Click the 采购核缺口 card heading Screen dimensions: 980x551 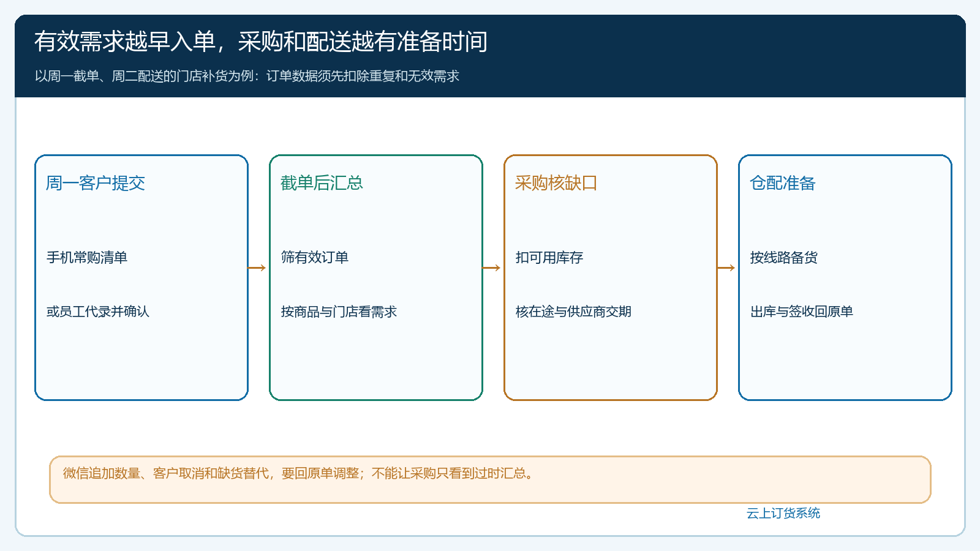coord(556,183)
